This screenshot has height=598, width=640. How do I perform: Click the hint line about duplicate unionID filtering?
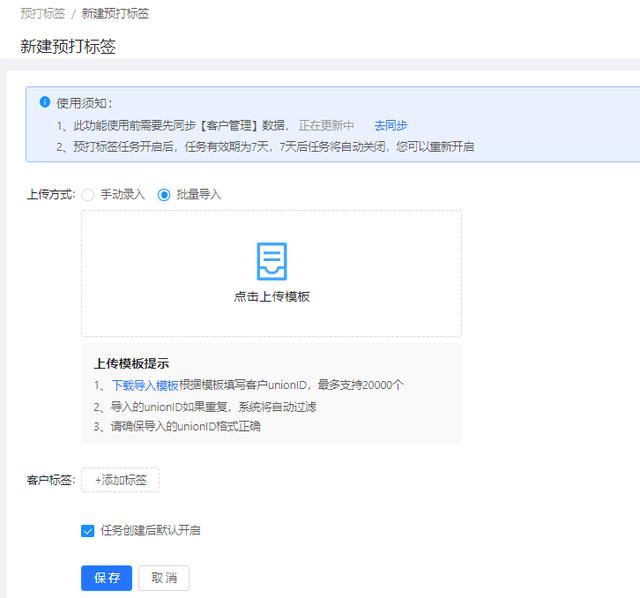205,407
